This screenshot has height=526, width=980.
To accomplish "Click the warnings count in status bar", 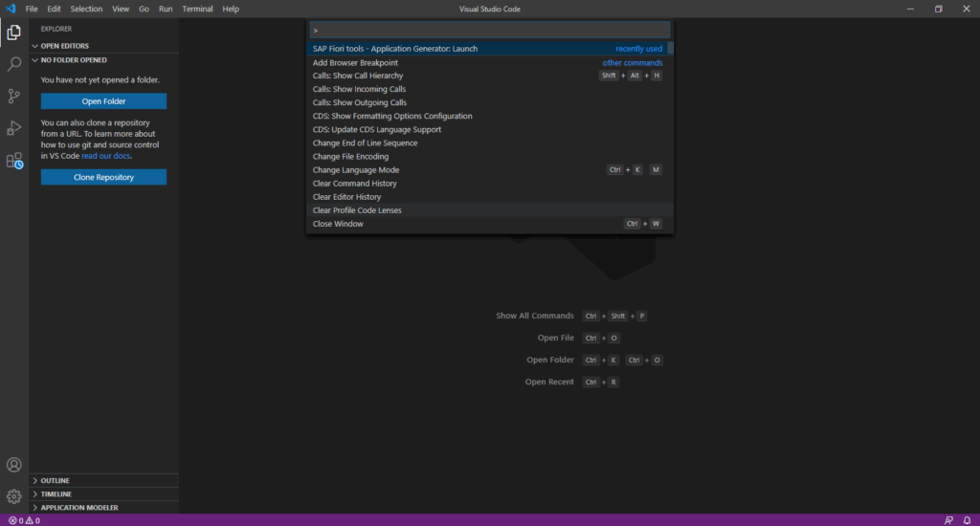I will [33, 520].
